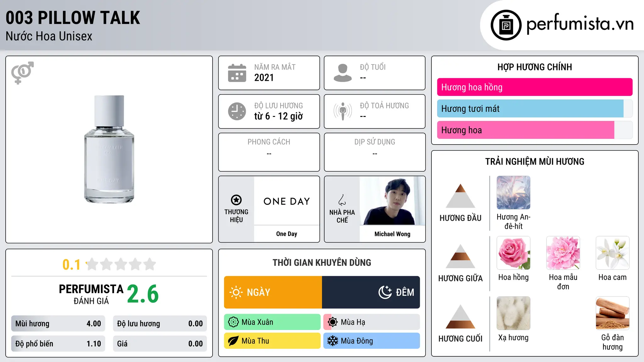
Task: Click the Nước Hoa Unisex subtitle
Action: coord(49,36)
